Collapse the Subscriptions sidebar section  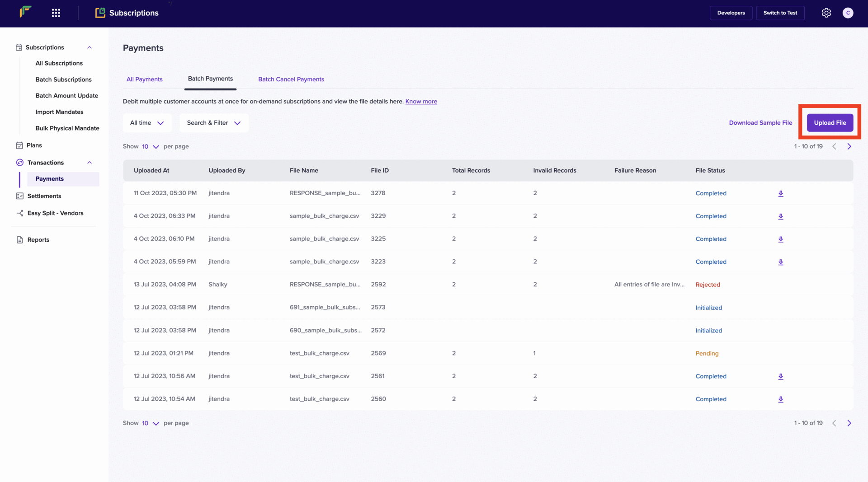[90, 47]
